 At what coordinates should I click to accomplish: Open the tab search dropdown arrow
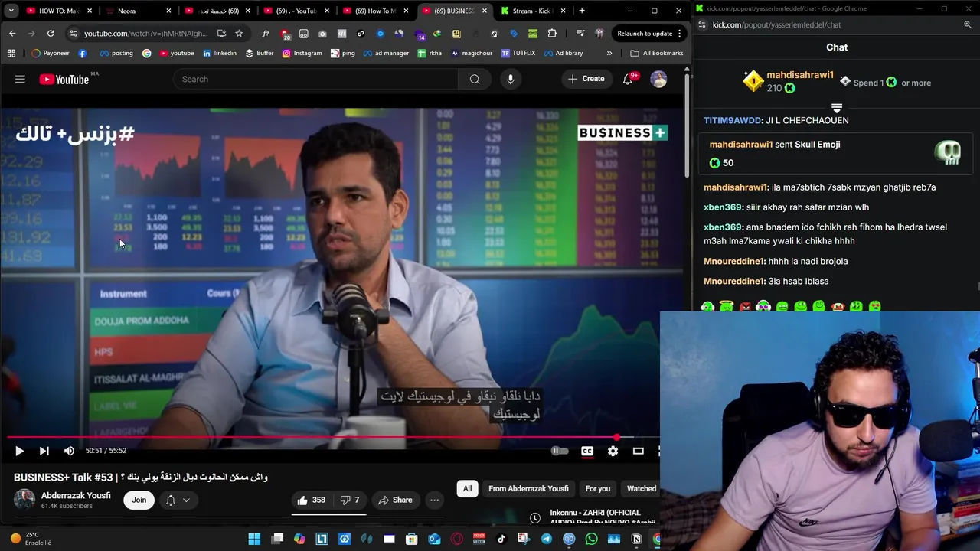tap(11, 11)
